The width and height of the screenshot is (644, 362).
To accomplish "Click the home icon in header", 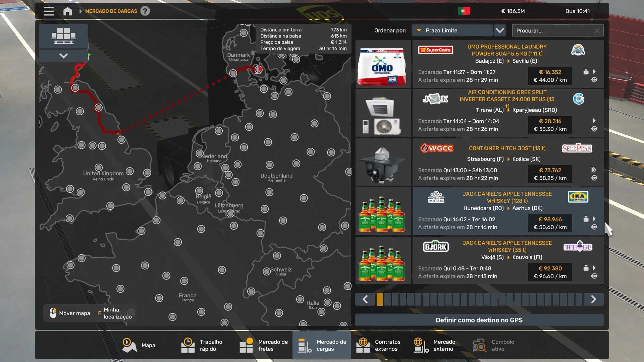I will click(x=67, y=11).
